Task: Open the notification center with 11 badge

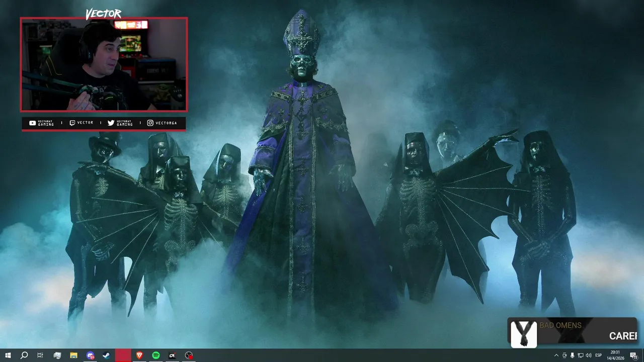Action: tap(634, 355)
